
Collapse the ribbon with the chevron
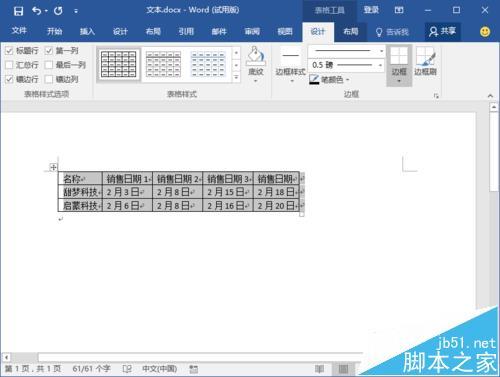tap(490, 96)
